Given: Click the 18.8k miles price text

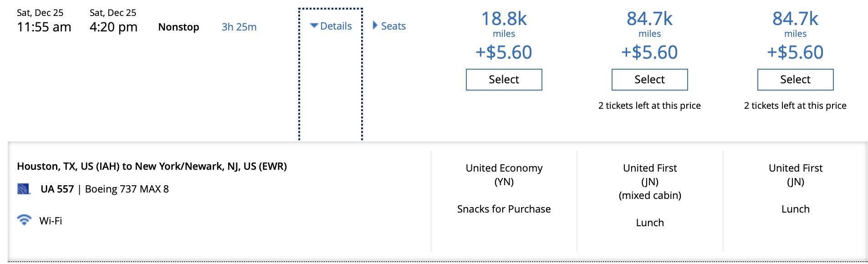Looking at the screenshot, I should [x=504, y=24].
